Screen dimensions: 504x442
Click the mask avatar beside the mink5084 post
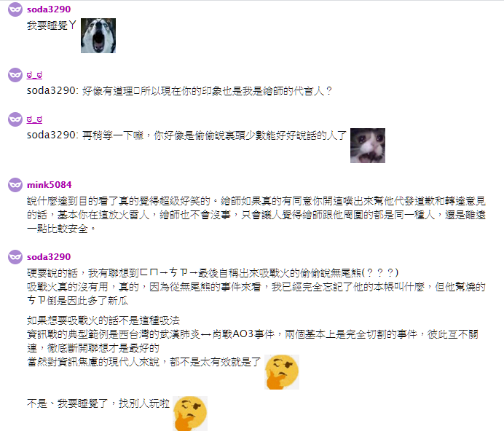[15, 185]
